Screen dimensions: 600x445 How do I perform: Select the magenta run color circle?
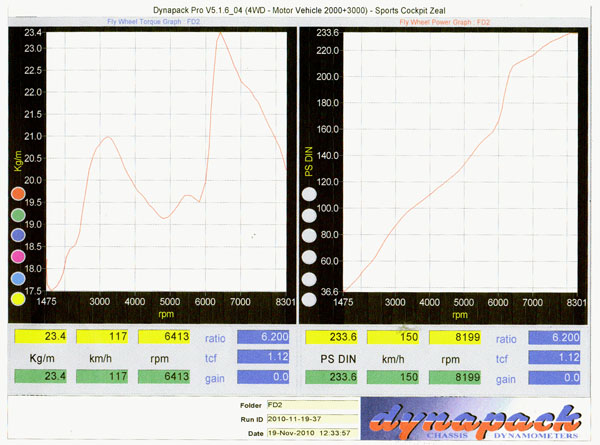click(x=18, y=256)
